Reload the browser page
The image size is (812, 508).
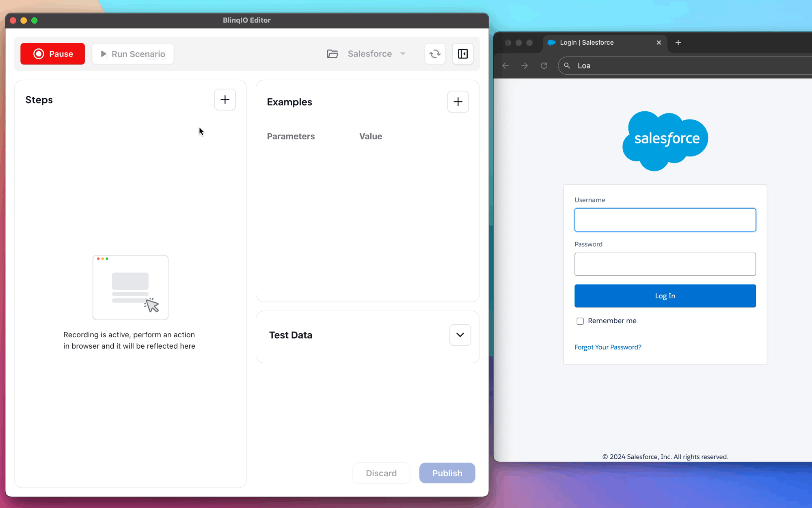click(544, 65)
